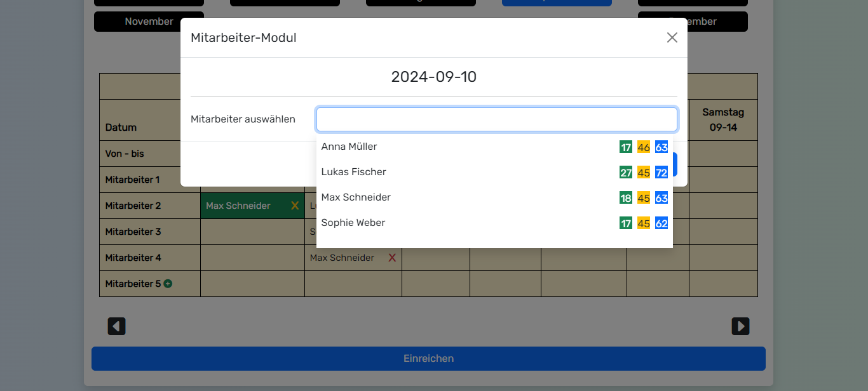868x391 pixels.
Task: Click red X beside Max Schneider in Mitarbeiter 4
Action: pos(392,258)
